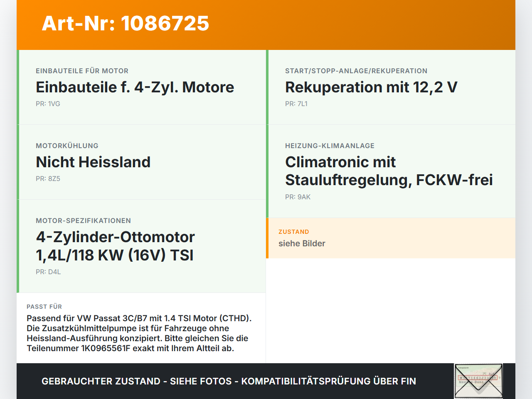This screenshot has width=532, height=399.
Task: Click the 'PR: 9AK' code
Action: 298,197
